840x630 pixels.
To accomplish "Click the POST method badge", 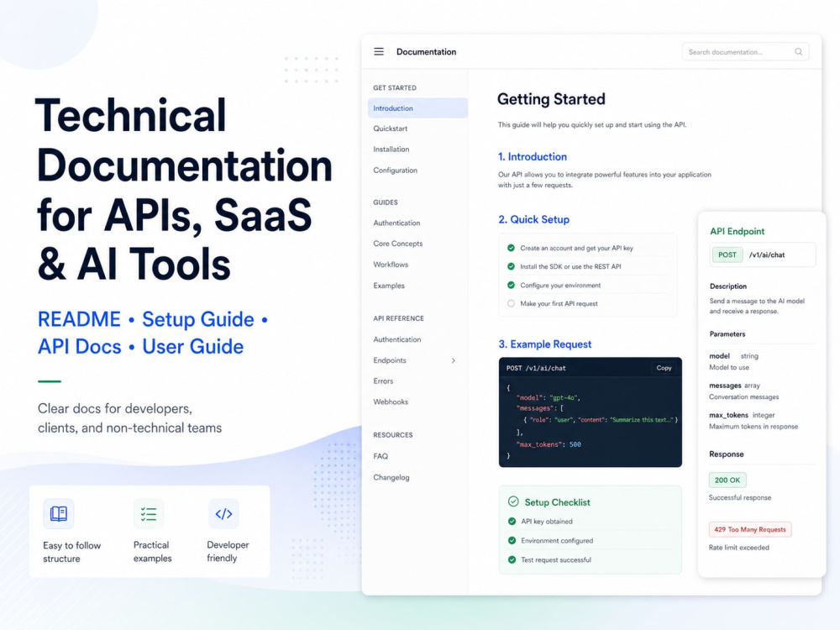I will (727, 255).
